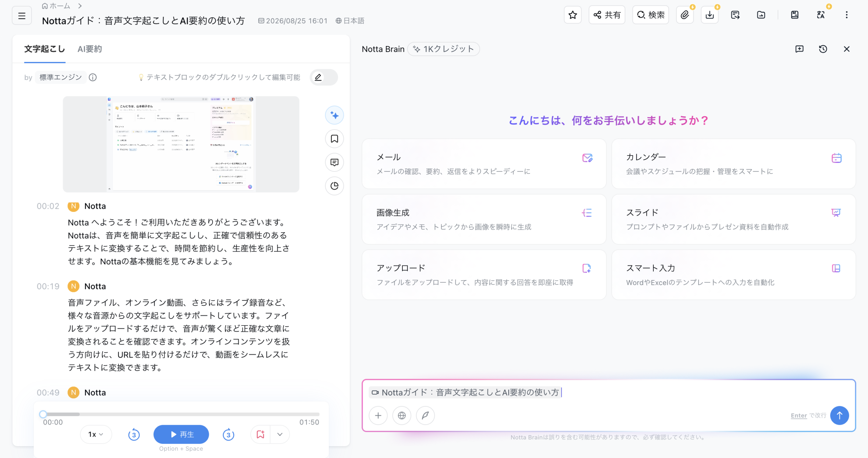Close the Notta Brain panel
Image resolution: width=868 pixels, height=458 pixels.
pos(847,49)
